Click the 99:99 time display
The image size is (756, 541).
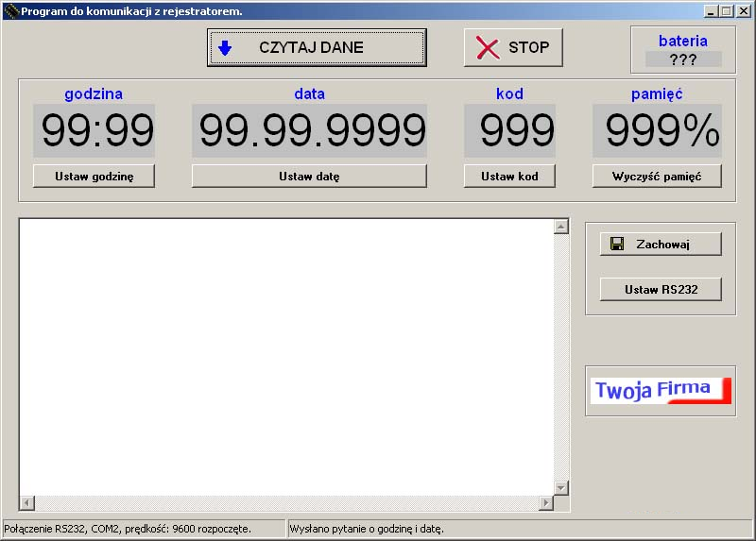click(94, 130)
